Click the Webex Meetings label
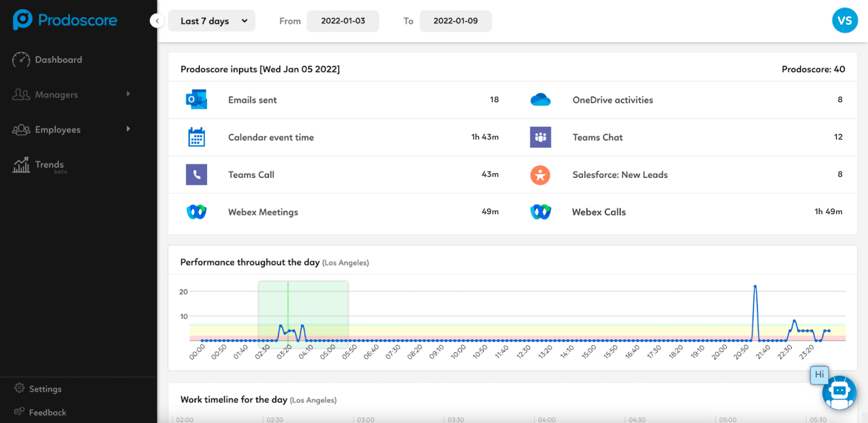 (263, 212)
